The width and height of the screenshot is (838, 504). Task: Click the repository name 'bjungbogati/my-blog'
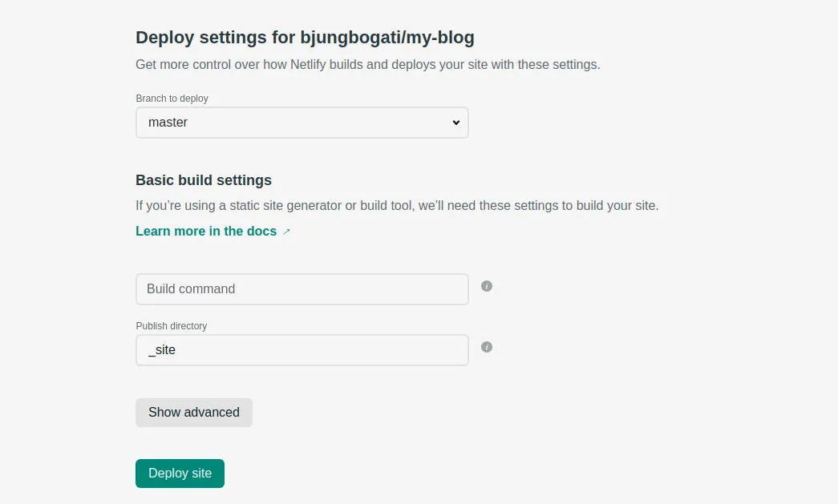(387, 37)
